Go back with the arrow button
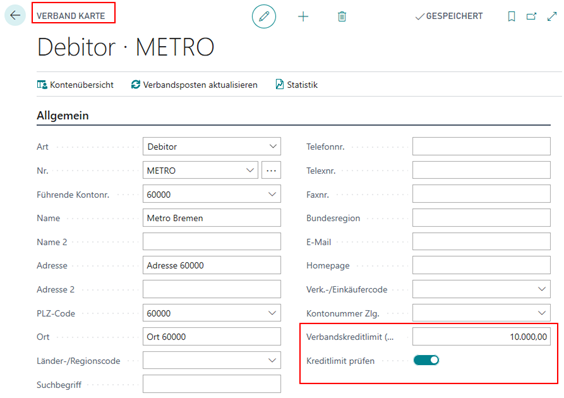The width and height of the screenshot is (564, 398). point(15,15)
